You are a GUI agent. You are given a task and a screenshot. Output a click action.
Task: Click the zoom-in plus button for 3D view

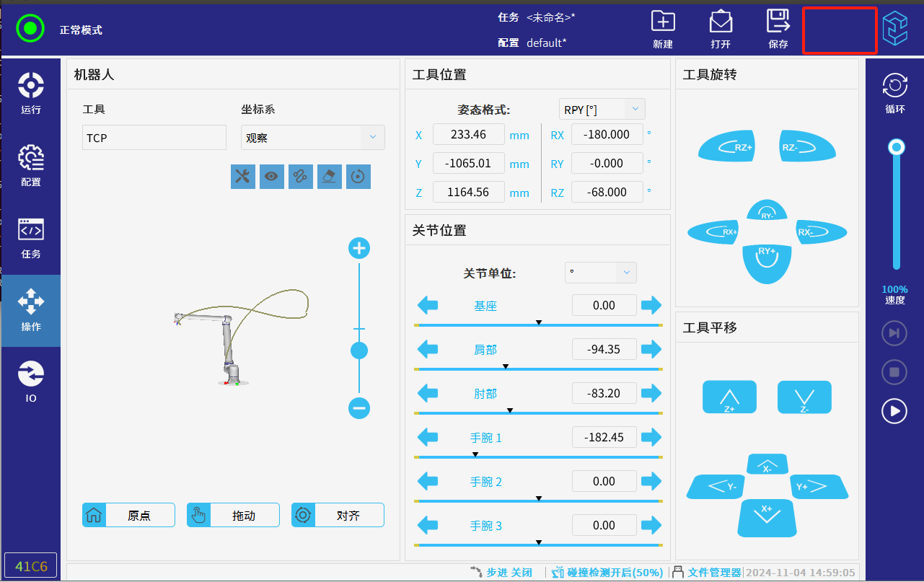click(x=358, y=249)
